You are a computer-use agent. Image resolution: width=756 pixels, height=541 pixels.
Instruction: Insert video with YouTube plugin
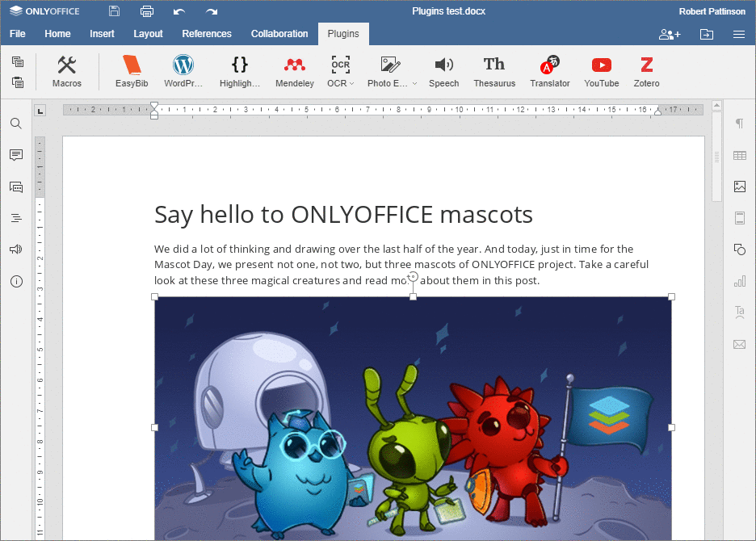pos(601,71)
